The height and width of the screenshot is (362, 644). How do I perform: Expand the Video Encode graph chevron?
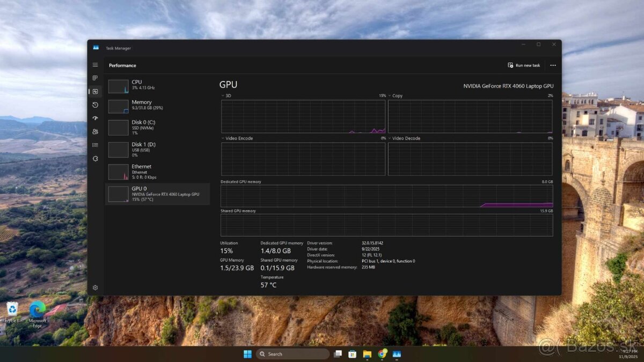222,138
